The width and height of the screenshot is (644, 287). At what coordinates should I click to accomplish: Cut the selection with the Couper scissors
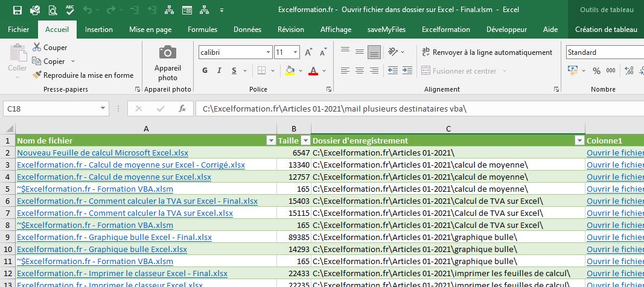[37, 47]
